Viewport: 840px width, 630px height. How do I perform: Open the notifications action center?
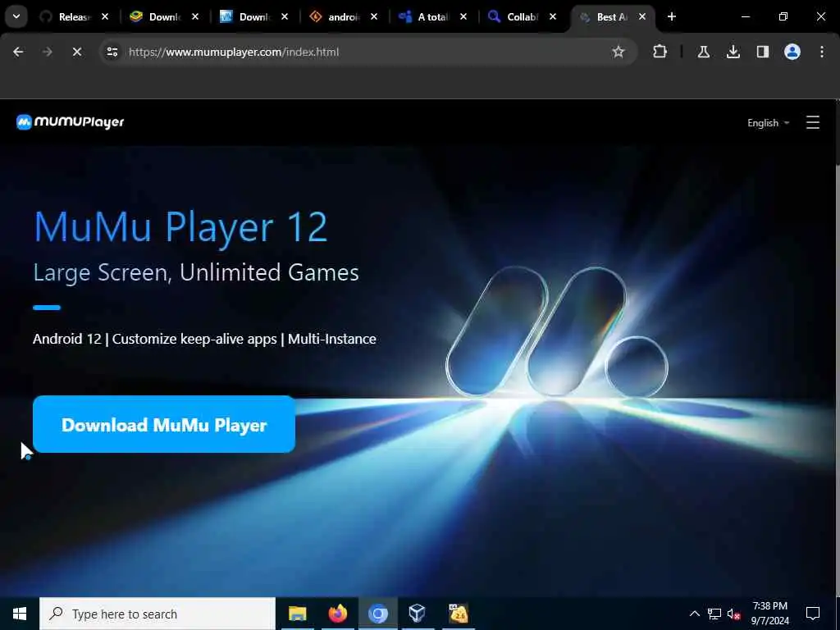point(813,614)
